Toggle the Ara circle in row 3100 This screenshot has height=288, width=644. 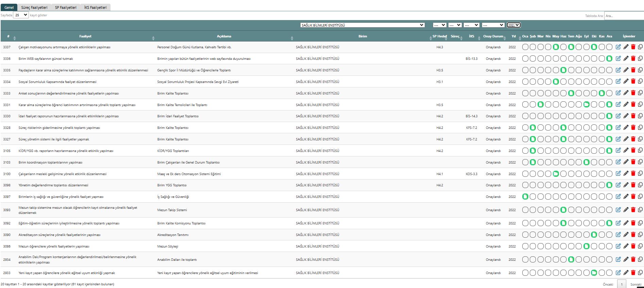pos(609,174)
